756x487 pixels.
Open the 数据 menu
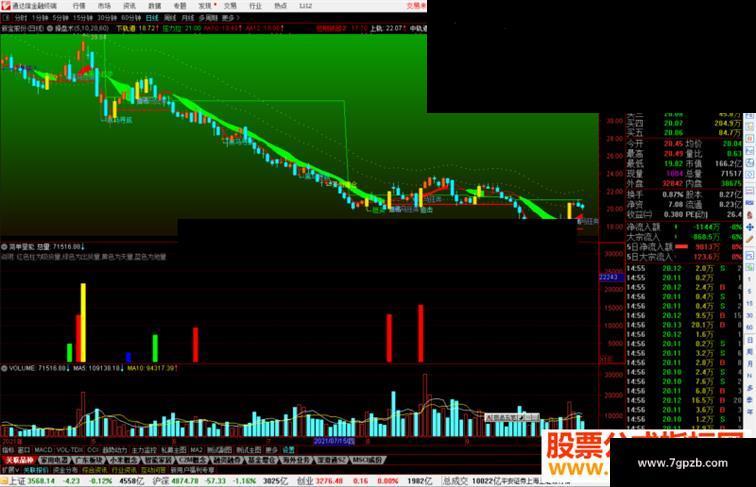(154, 6)
